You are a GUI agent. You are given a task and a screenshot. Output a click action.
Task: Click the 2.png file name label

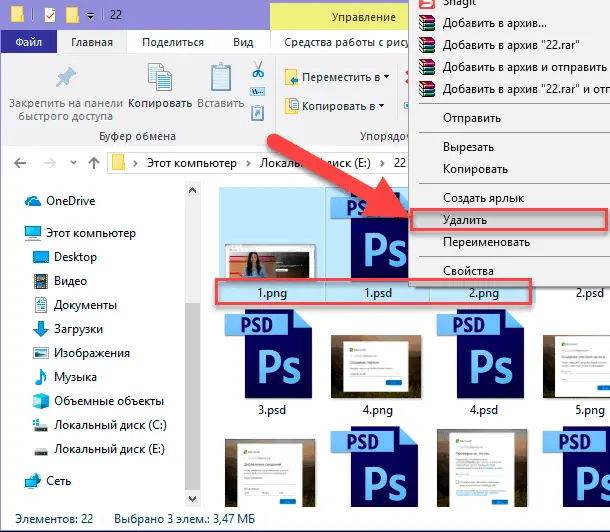tap(484, 293)
